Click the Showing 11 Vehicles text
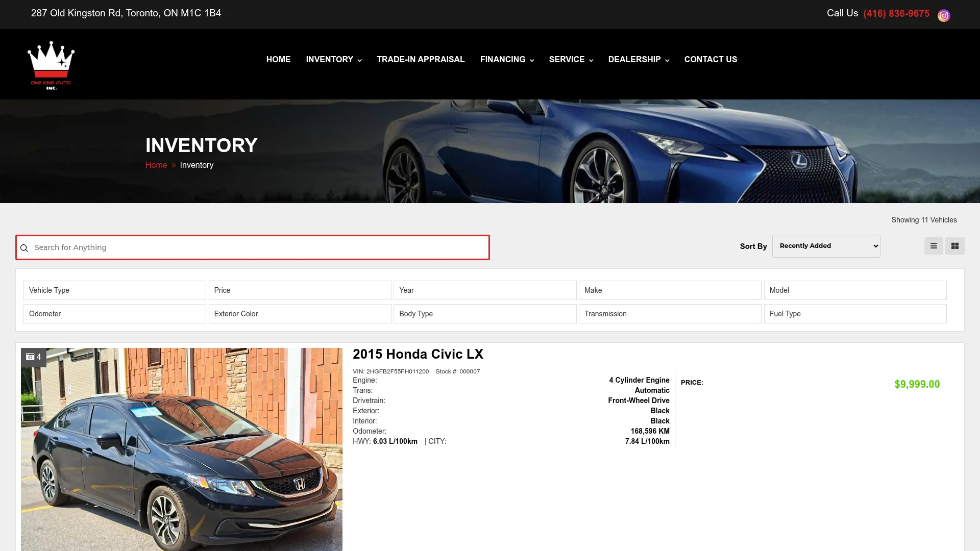Screen dimensions: 980x551 [x=924, y=220]
